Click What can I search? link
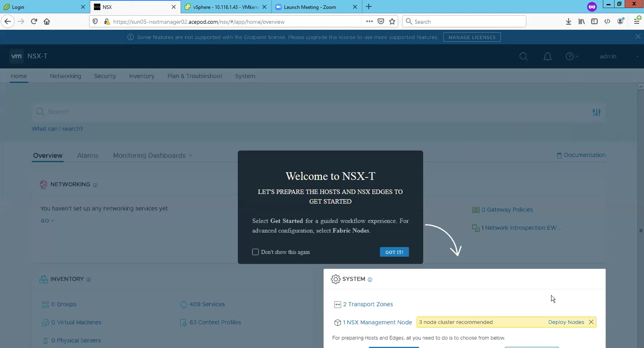This screenshot has height=348, width=644. [x=57, y=129]
